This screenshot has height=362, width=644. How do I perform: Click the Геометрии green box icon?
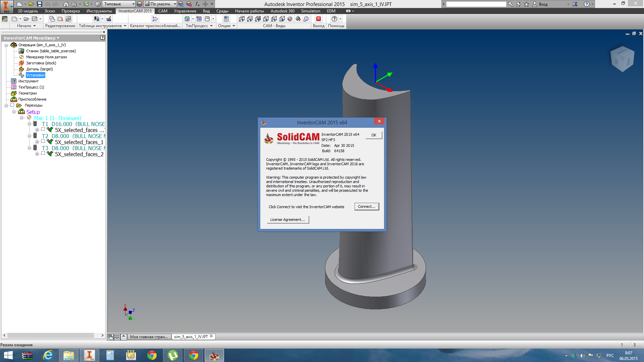(x=14, y=93)
